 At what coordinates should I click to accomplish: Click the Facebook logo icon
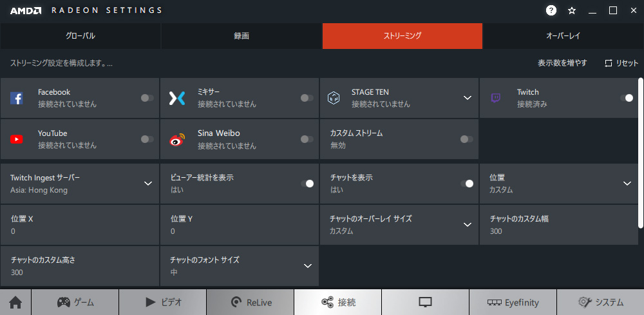[17, 98]
